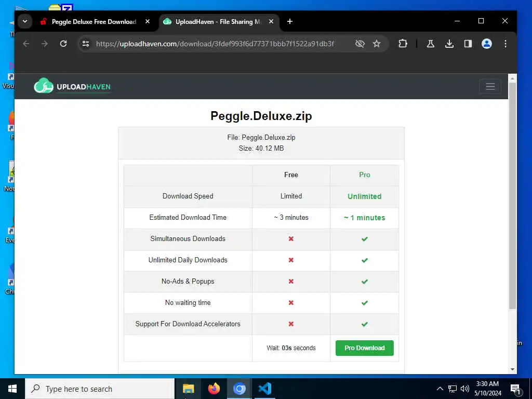This screenshot has width=532, height=399.
Task: Open the network tray icon
Action: click(453, 389)
